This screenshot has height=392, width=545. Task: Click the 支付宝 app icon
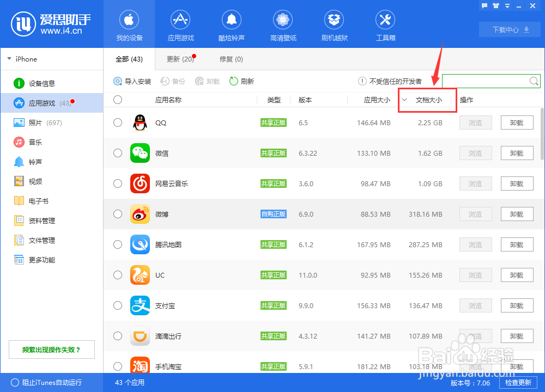point(140,305)
